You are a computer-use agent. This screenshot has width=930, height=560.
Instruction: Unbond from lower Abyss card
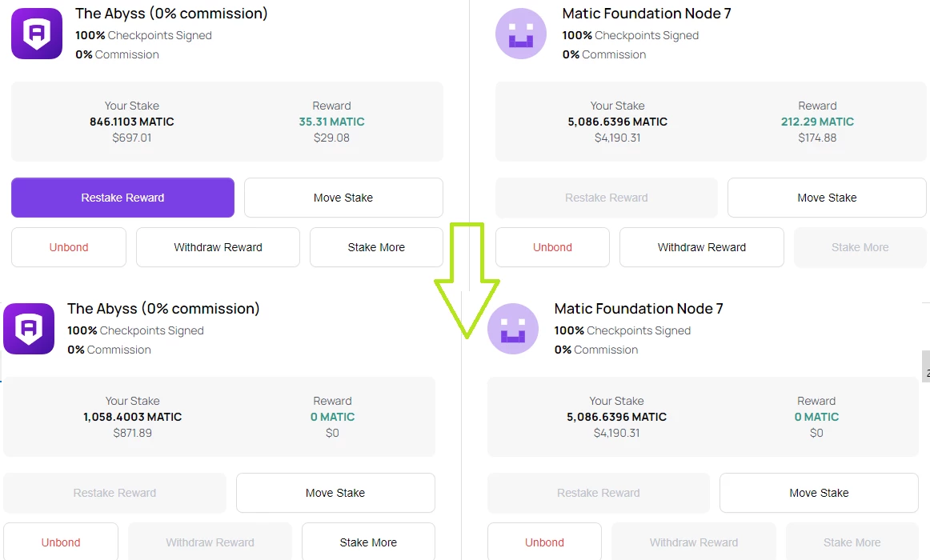pos(61,541)
